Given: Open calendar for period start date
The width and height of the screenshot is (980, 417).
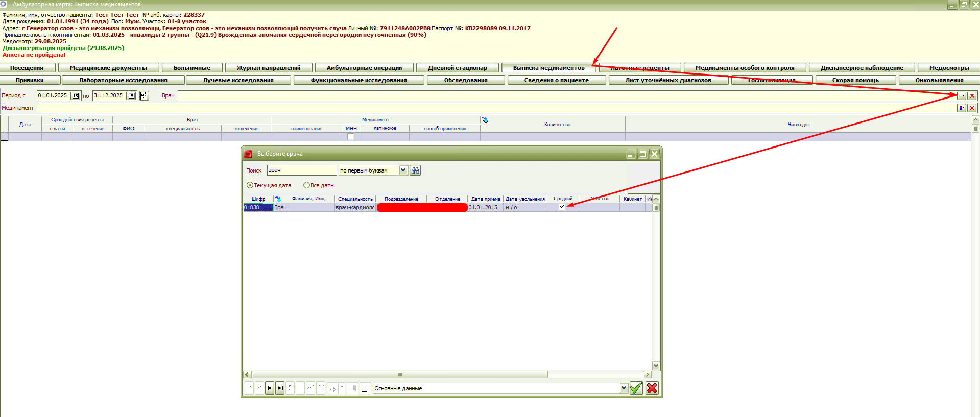Looking at the screenshot, I should [76, 96].
